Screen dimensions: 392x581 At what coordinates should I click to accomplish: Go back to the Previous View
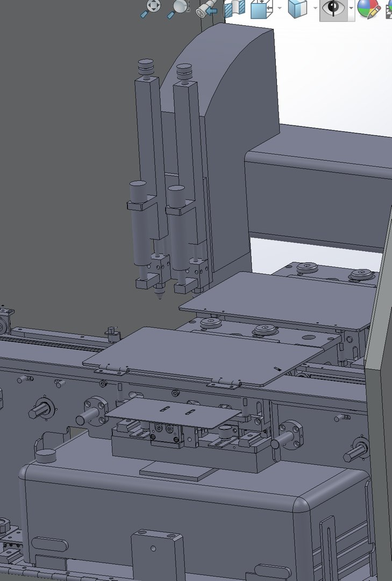pyautogui.click(x=206, y=9)
